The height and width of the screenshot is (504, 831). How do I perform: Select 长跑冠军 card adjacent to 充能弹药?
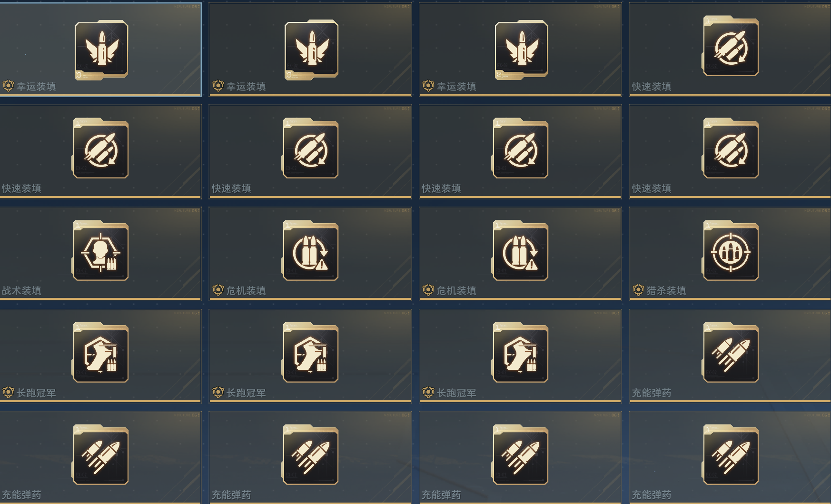(x=520, y=356)
